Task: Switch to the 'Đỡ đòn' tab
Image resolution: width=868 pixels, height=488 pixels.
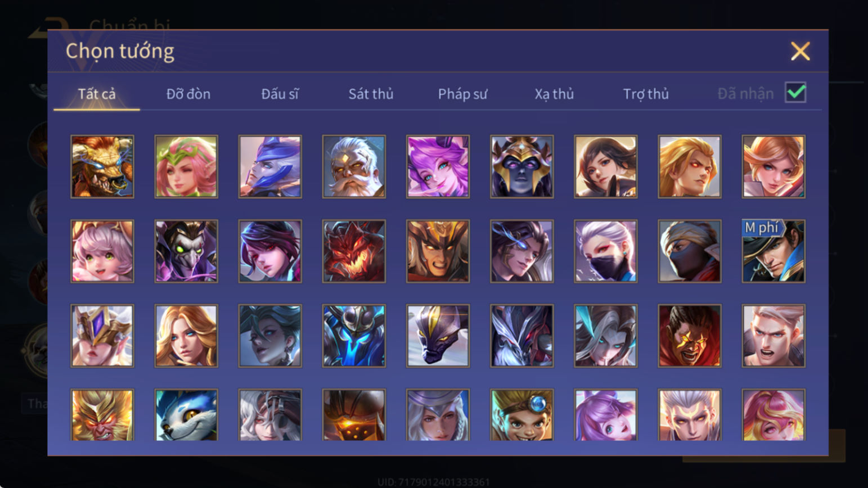Action: click(188, 94)
